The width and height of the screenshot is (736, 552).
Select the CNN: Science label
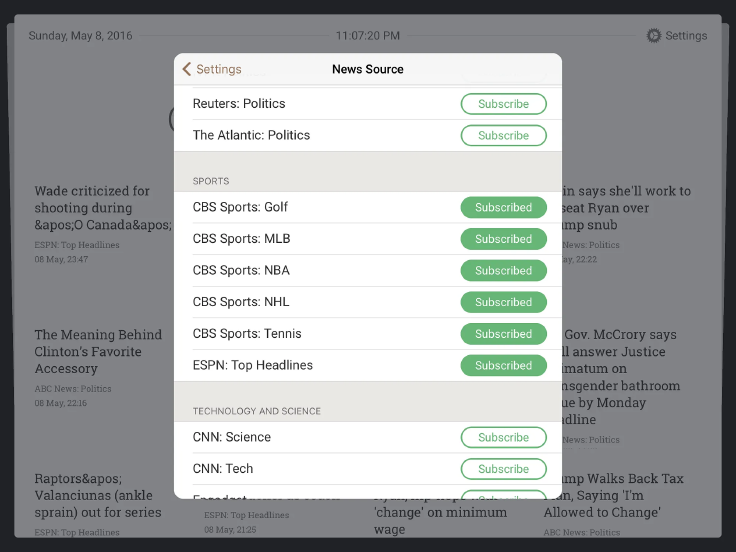pos(231,437)
